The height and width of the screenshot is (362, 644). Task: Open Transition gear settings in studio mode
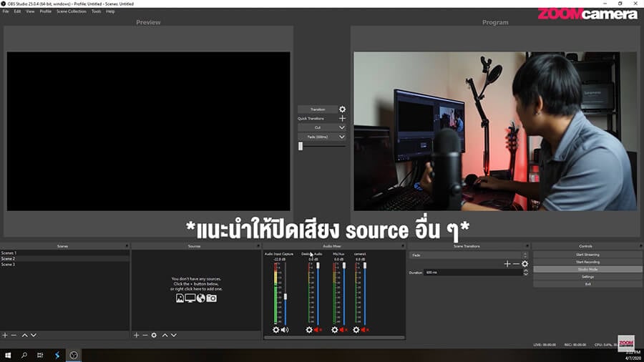pos(343,109)
